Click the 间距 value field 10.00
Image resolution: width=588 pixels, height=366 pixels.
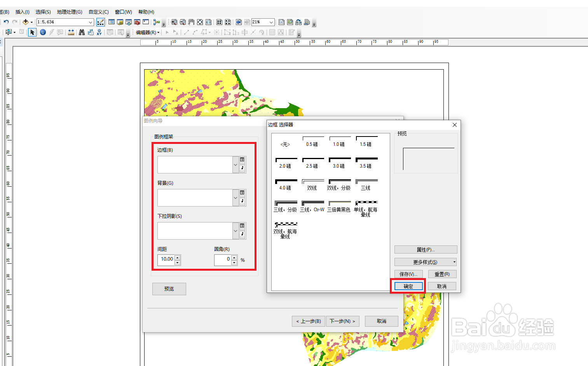[167, 260]
